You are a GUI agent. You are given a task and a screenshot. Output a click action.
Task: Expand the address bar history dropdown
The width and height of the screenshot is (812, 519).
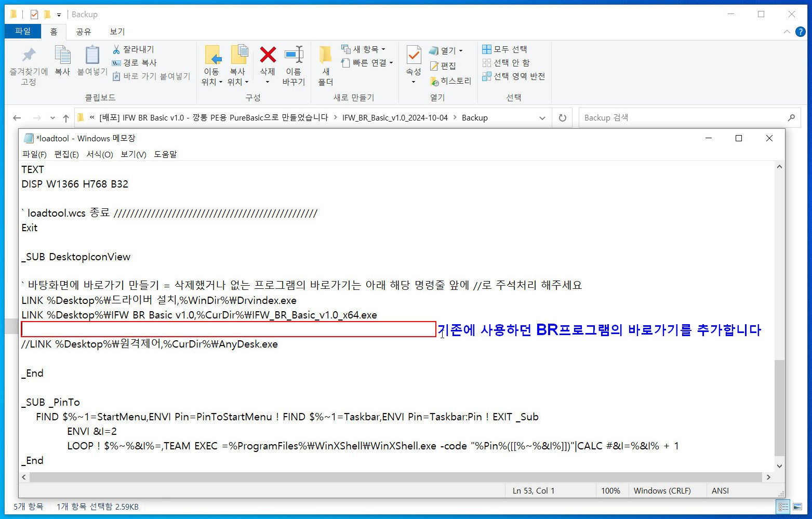click(542, 118)
